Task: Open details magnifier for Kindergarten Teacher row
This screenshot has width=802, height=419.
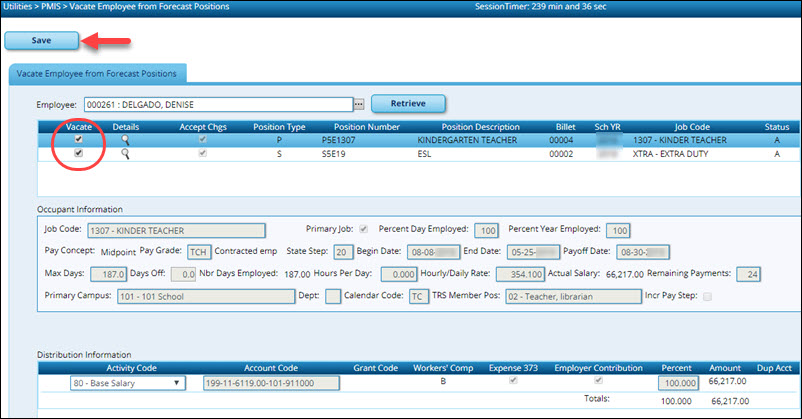Action: point(125,141)
